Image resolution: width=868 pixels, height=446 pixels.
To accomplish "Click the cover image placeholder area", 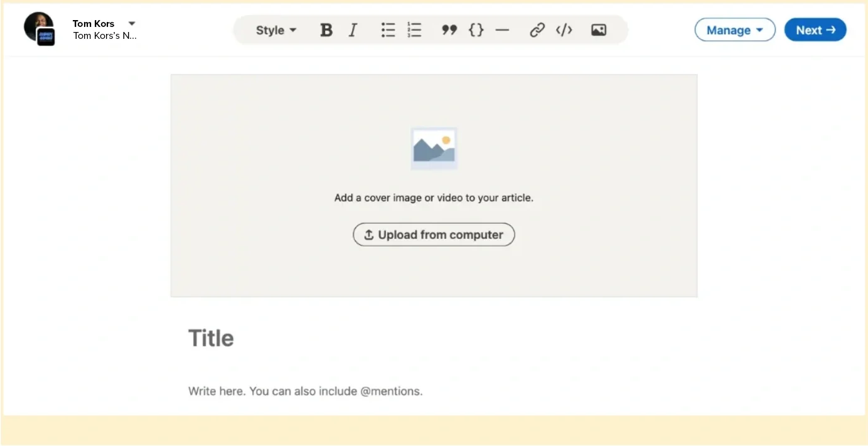I will pyautogui.click(x=434, y=149).
